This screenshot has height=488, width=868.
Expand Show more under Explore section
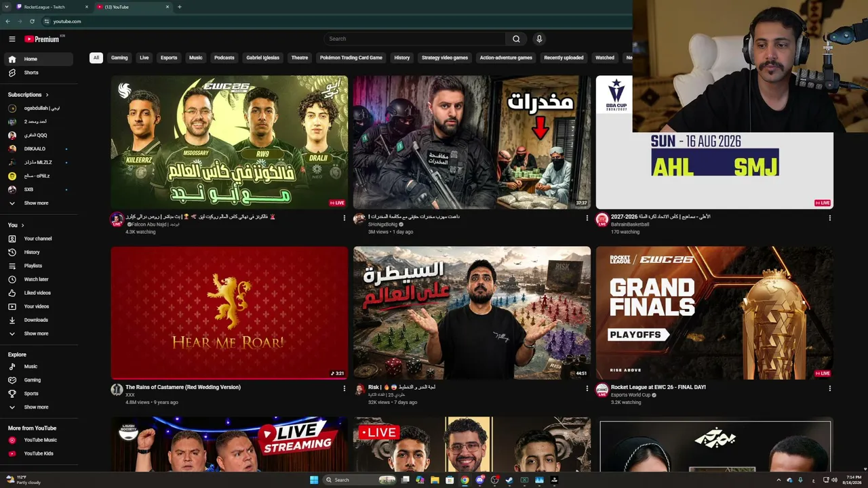[x=38, y=407]
